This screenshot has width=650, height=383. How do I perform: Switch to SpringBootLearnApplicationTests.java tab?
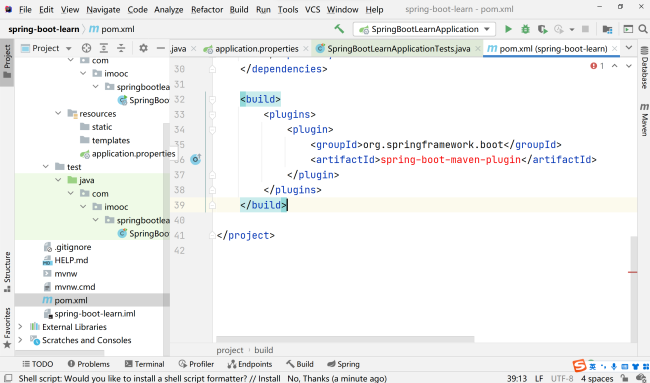click(x=398, y=48)
